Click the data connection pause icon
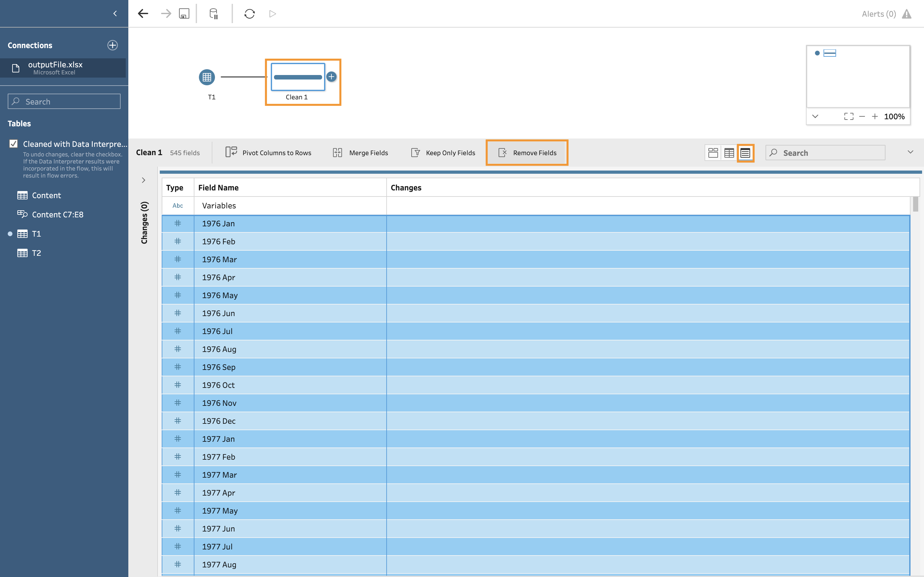Screen dimensions: 924x577 pos(214,14)
